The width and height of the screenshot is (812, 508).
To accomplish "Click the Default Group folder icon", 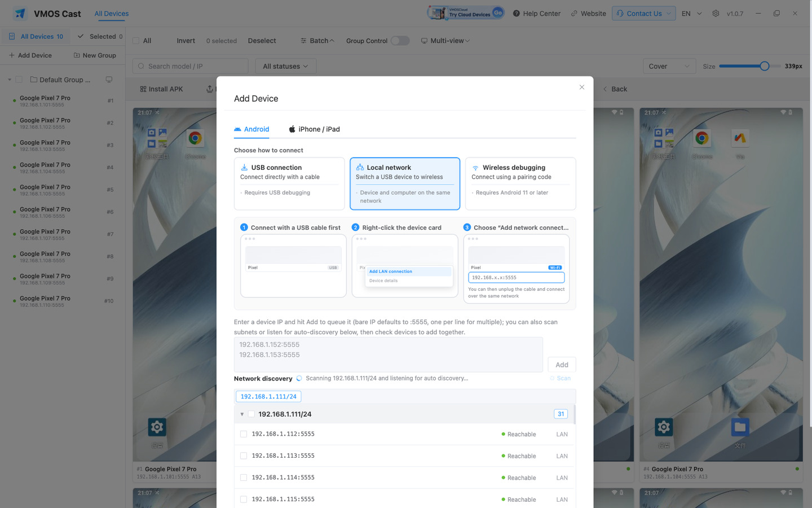I will [34, 80].
